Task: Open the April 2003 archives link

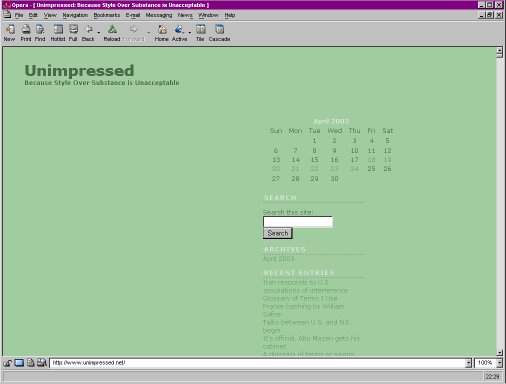Action: pos(278,259)
